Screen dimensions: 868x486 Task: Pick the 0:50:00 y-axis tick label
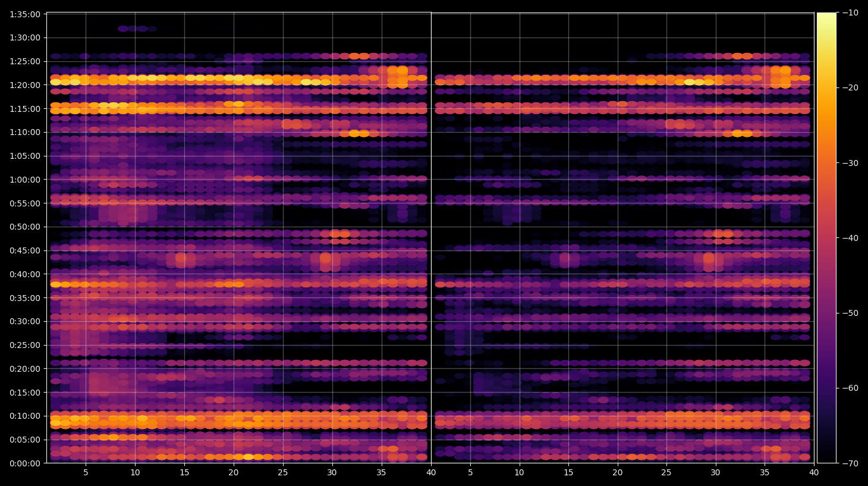coord(25,227)
